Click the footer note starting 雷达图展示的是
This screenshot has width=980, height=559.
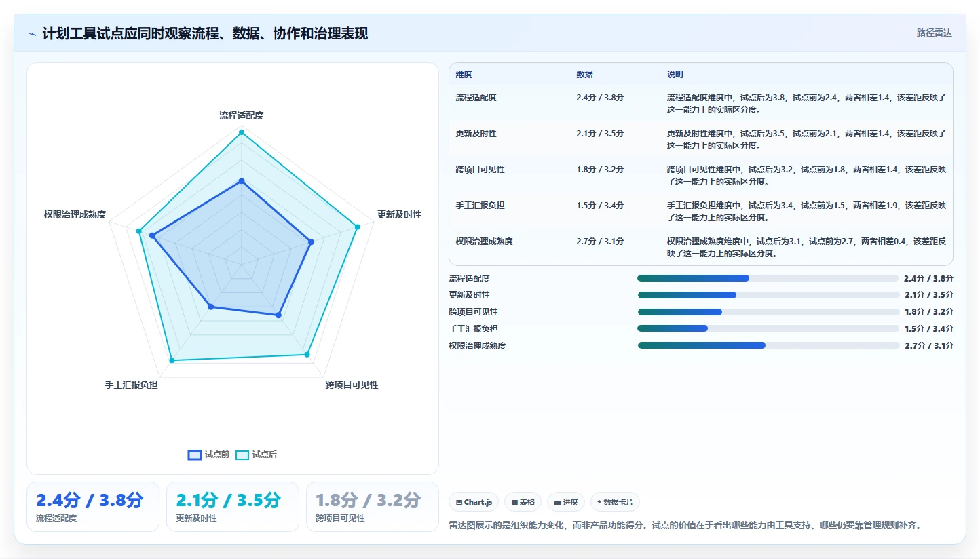tap(685, 525)
